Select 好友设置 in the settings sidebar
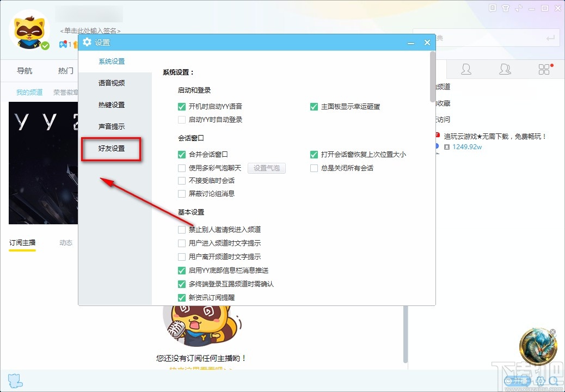Viewport: 565px width, 392px height. (x=112, y=149)
